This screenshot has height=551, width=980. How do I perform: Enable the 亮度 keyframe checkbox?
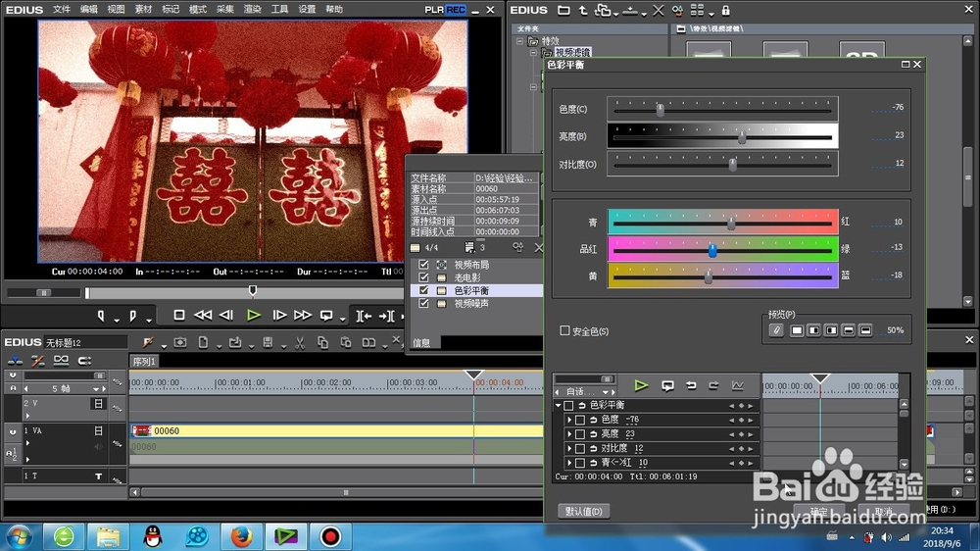tap(580, 434)
